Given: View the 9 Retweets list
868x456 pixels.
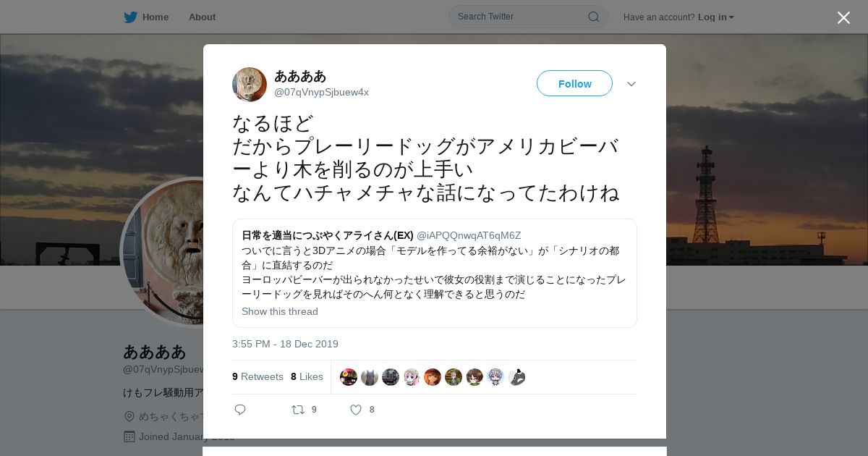Looking at the screenshot, I should click(258, 376).
